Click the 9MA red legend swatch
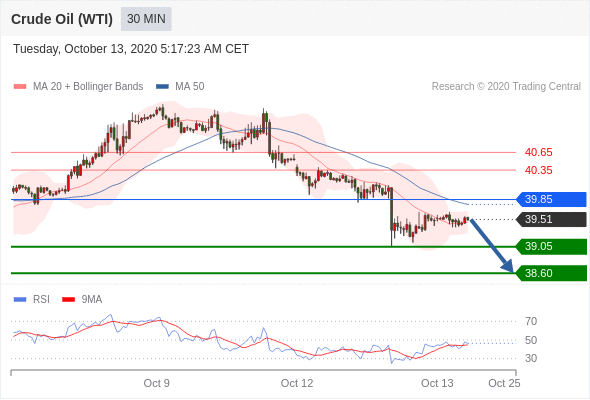Viewport: 590px width, 400px height. coord(68,300)
